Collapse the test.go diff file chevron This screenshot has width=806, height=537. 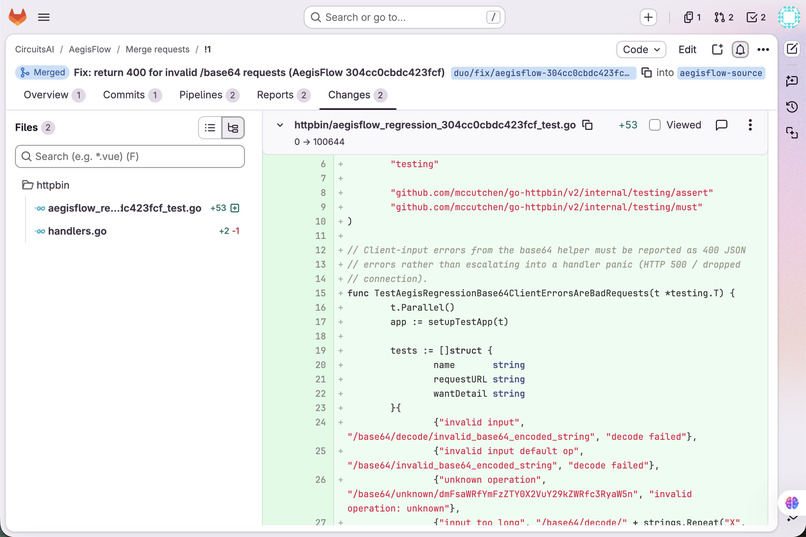click(280, 125)
